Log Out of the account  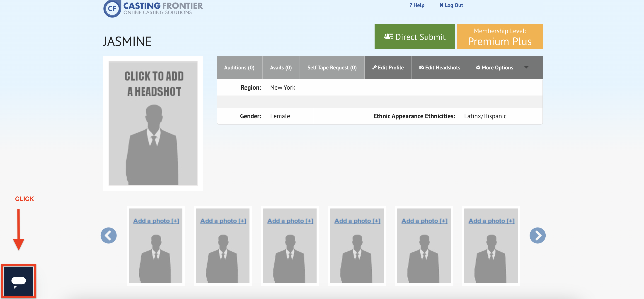(451, 5)
